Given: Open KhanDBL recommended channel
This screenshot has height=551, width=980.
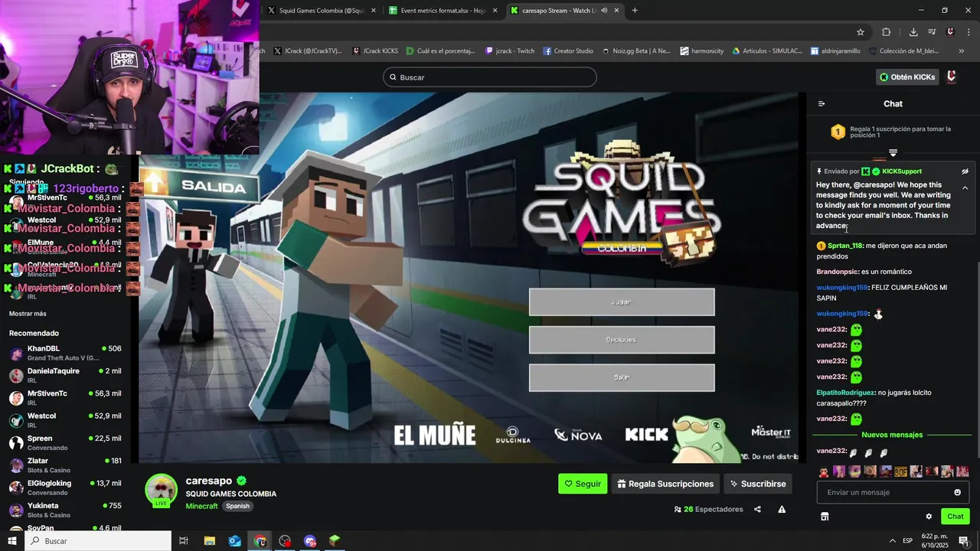Looking at the screenshot, I should pos(65,353).
